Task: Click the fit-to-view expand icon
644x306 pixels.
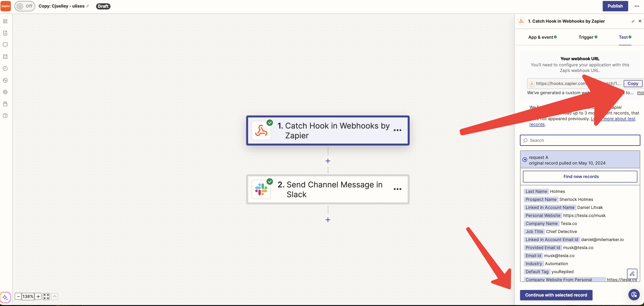Action: click(x=46, y=297)
